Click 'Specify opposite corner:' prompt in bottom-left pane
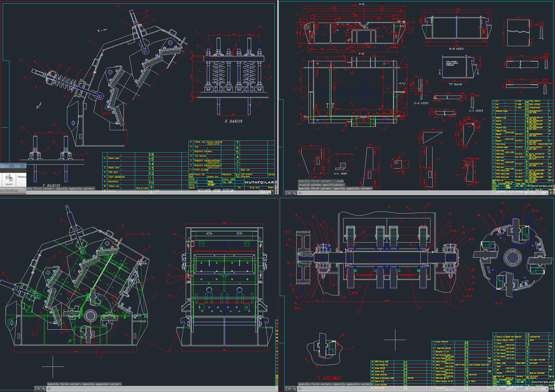The image size is (555, 392). (x=102, y=384)
